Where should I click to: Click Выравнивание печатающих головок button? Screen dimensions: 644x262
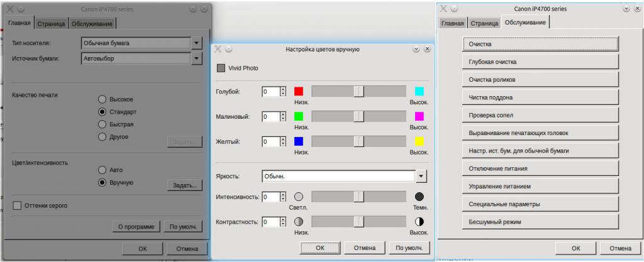click(540, 133)
